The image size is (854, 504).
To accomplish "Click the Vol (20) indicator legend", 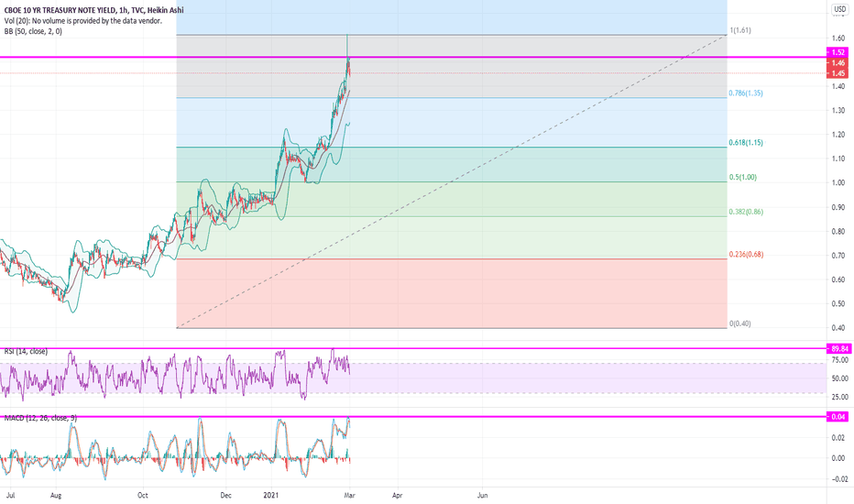I will coord(82,21).
